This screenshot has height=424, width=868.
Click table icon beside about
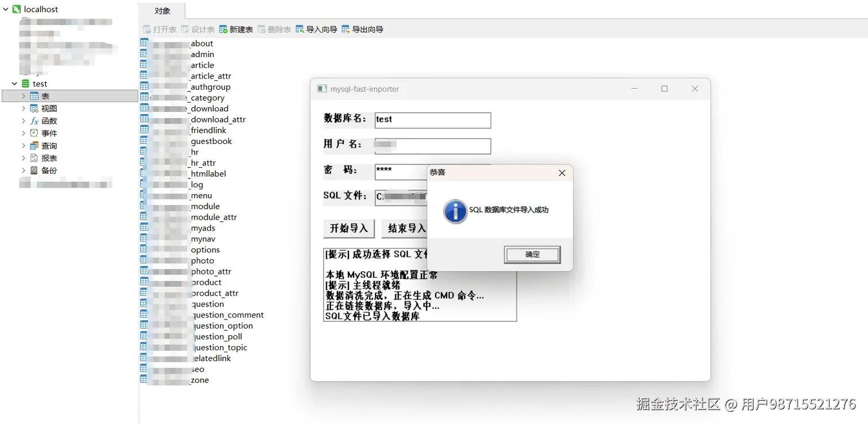pos(144,43)
